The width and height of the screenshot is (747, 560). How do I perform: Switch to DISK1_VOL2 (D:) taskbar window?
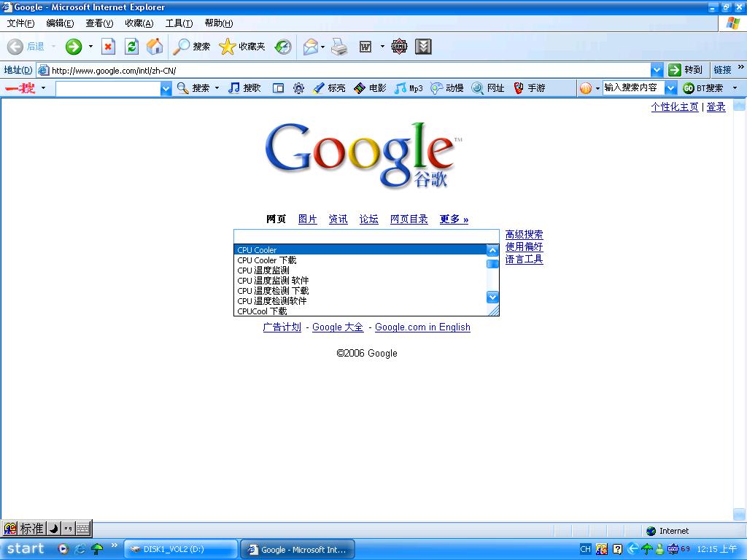pos(181,550)
